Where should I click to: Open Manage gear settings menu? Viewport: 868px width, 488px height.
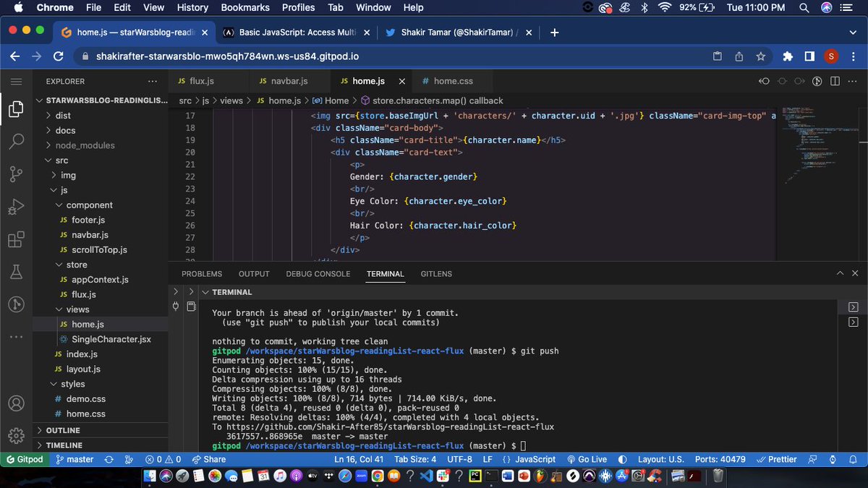click(x=16, y=435)
